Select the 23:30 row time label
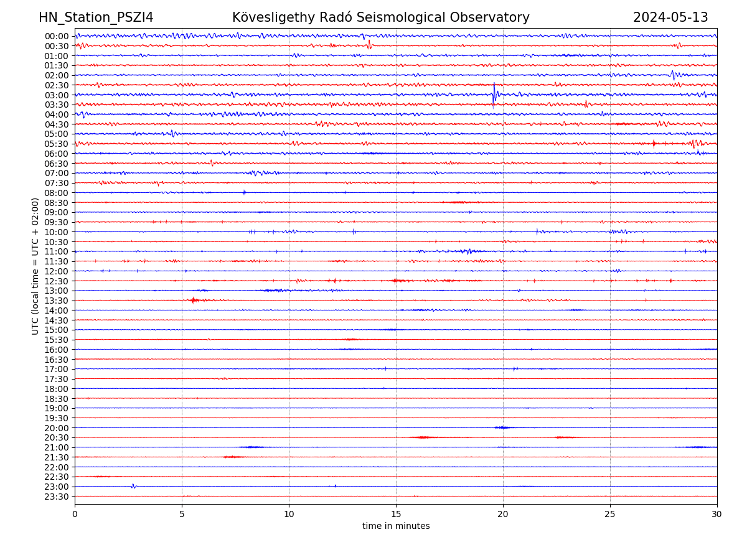Screen dimensions: 747x560 click(57, 497)
